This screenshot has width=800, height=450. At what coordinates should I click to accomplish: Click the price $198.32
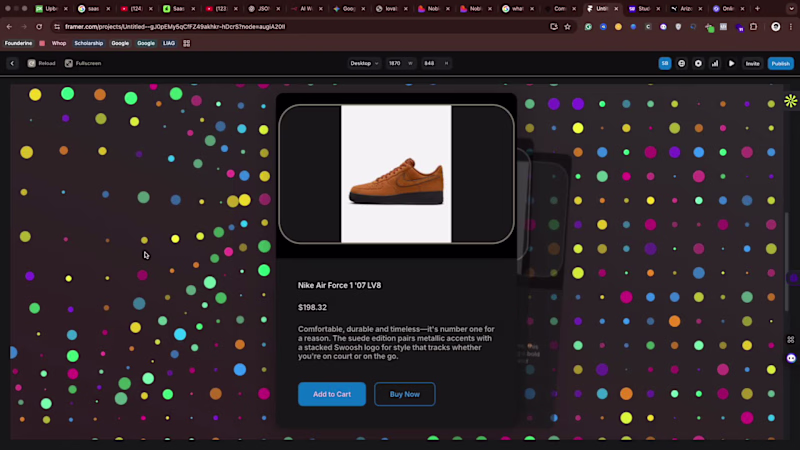(312, 307)
